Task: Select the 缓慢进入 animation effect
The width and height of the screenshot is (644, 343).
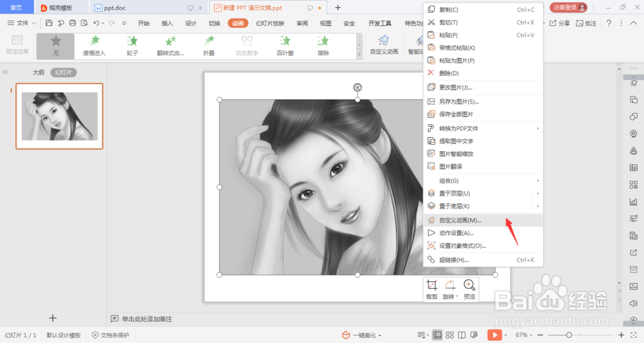Action: 94,46
